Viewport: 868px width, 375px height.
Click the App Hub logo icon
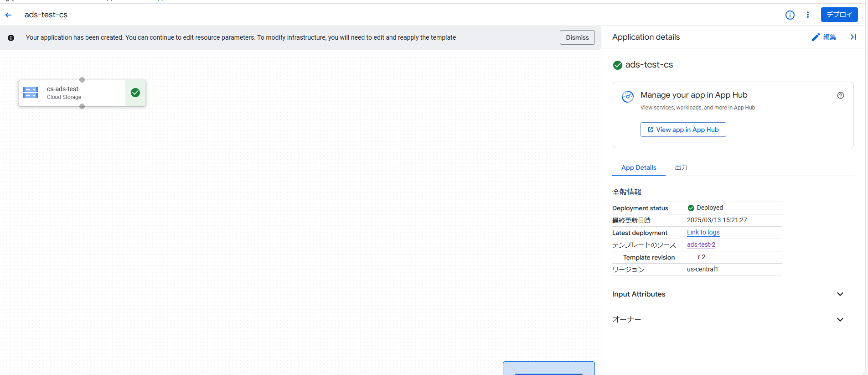[x=628, y=96]
